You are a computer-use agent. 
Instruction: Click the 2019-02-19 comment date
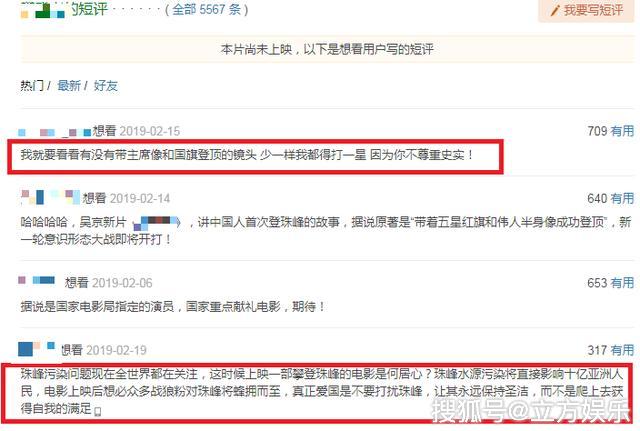coord(116,351)
